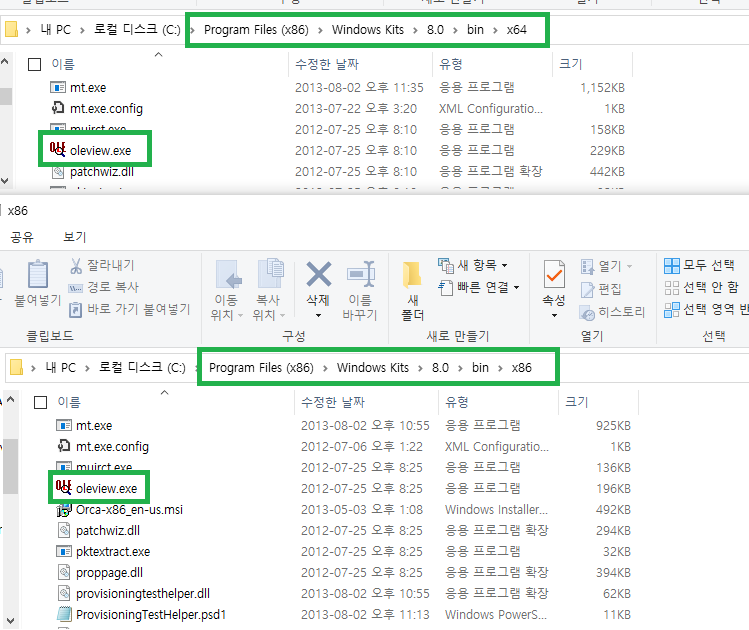The image size is (749, 630).
Task: Click bin segment in x86 path
Action: click(480, 368)
